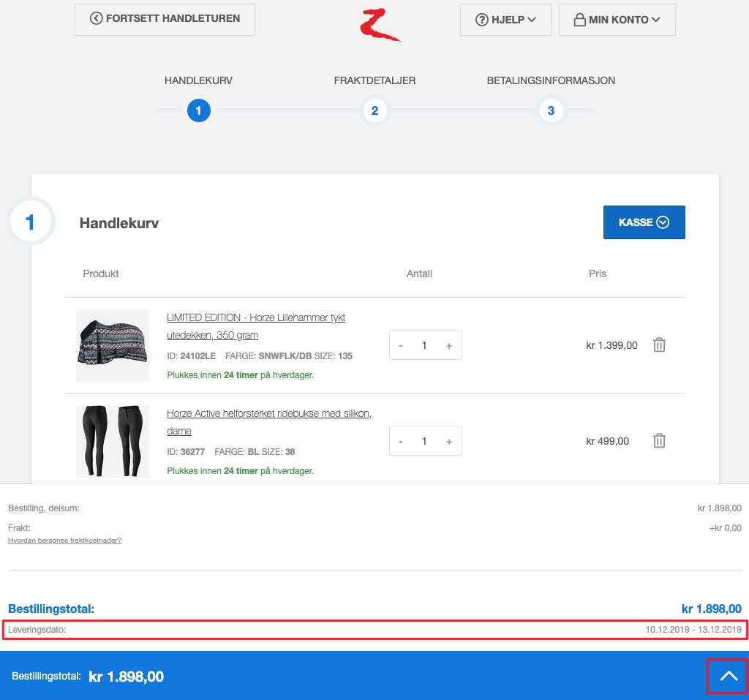Increase quantity of Horze Active ridebukse

pos(449,441)
